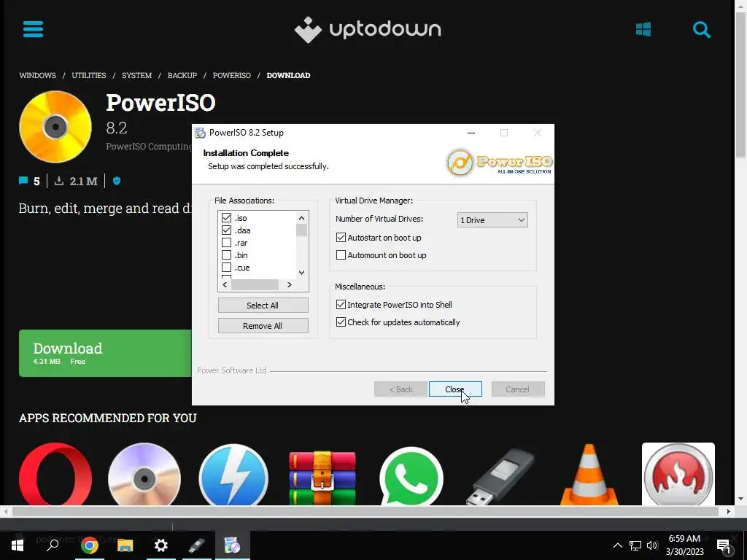Enable Automount on boot up

point(341,254)
